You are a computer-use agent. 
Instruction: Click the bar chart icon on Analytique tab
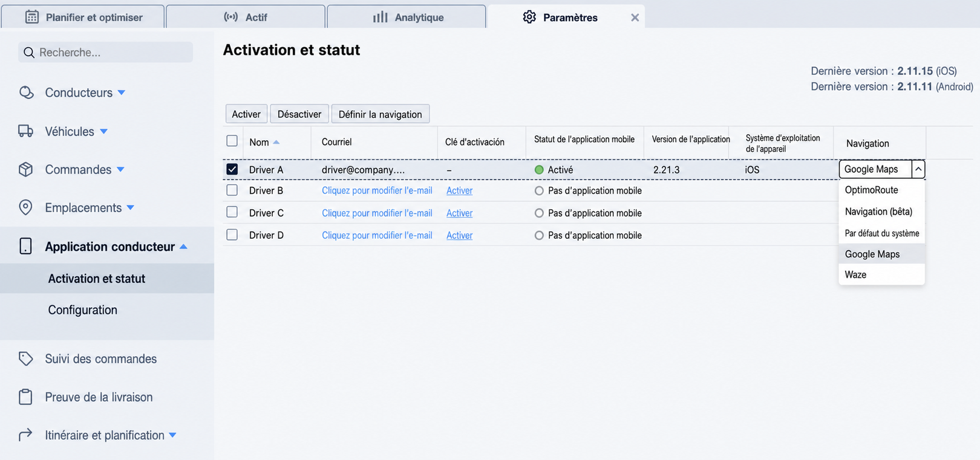click(381, 17)
